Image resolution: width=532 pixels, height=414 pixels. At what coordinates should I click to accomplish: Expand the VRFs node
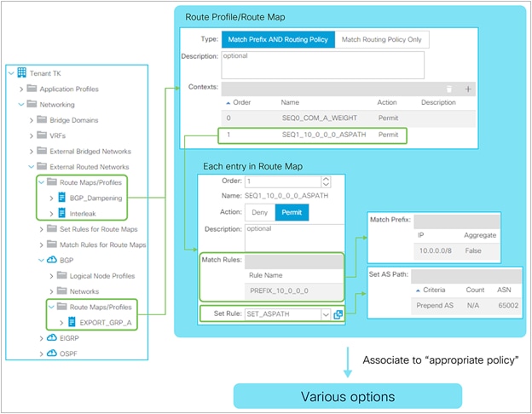pyautogui.click(x=32, y=136)
